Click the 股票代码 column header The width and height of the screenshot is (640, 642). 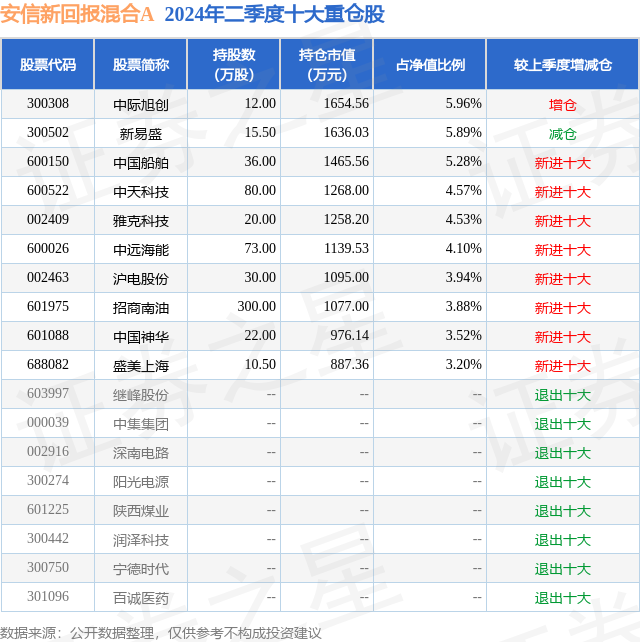[x=47, y=64]
